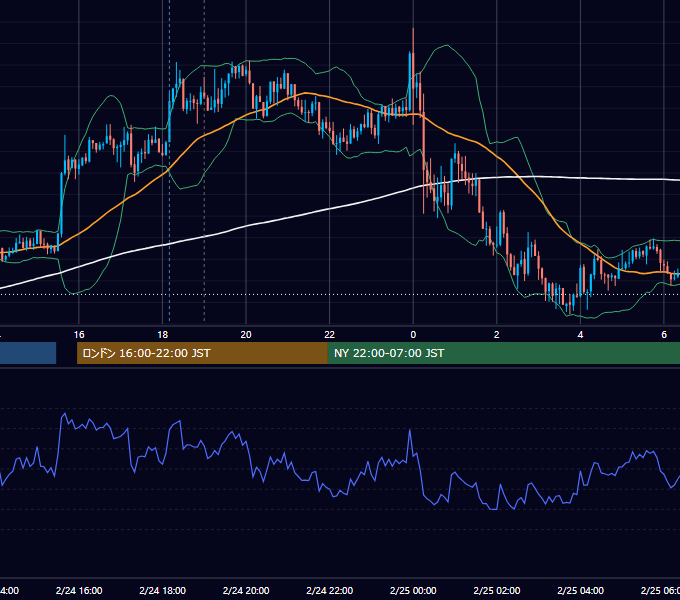Click the NY 22:00-07:00 JST session bar
Image resolution: width=680 pixels, height=600 pixels.
point(503,353)
